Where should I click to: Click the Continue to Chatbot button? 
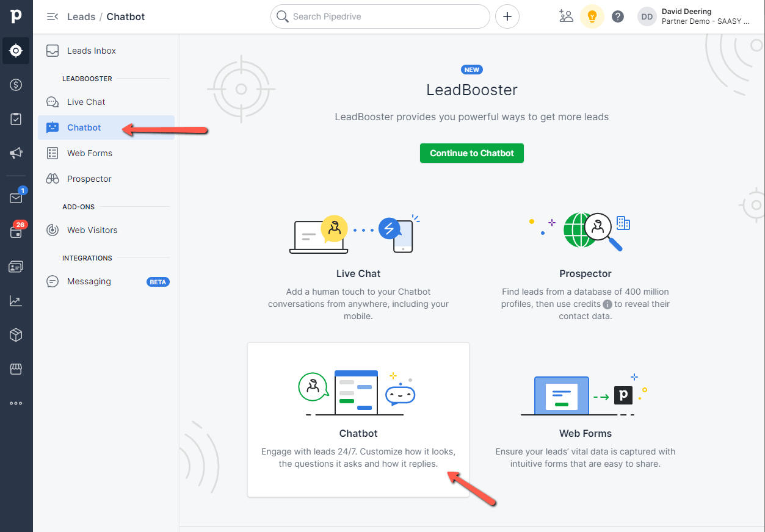[471, 153]
